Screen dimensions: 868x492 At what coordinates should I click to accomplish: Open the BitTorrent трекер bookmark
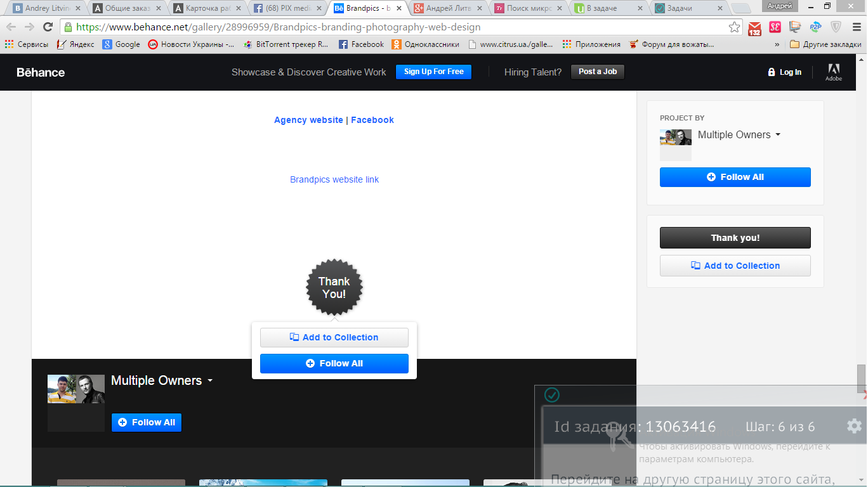pos(286,44)
